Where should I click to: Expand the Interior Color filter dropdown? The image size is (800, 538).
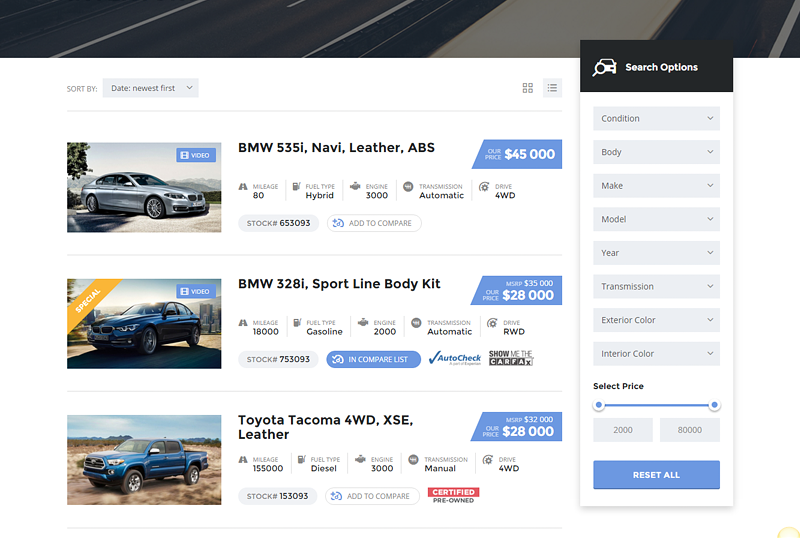click(x=656, y=354)
